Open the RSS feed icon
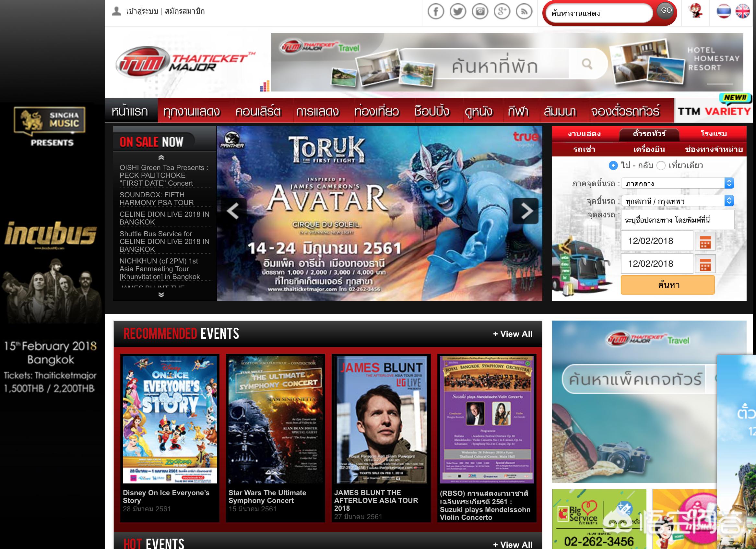The height and width of the screenshot is (549, 756). [x=524, y=11]
